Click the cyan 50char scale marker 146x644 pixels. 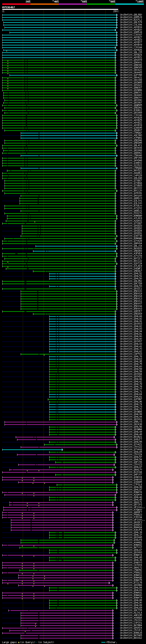pos(103,642)
